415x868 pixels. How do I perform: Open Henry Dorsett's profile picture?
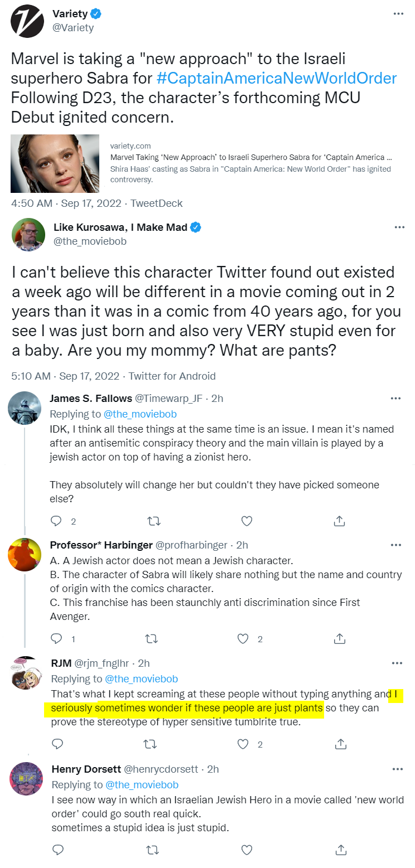click(x=26, y=778)
